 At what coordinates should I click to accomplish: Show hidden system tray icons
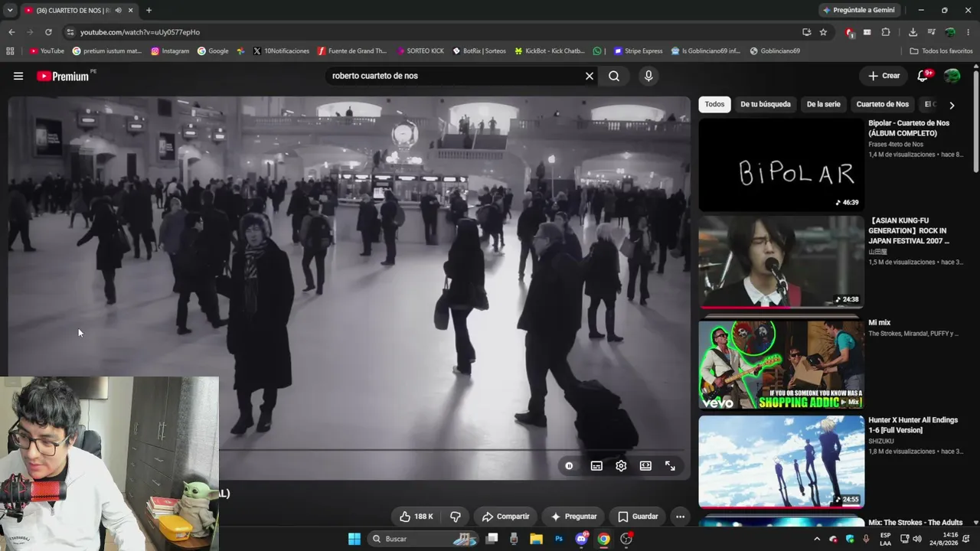tap(817, 539)
